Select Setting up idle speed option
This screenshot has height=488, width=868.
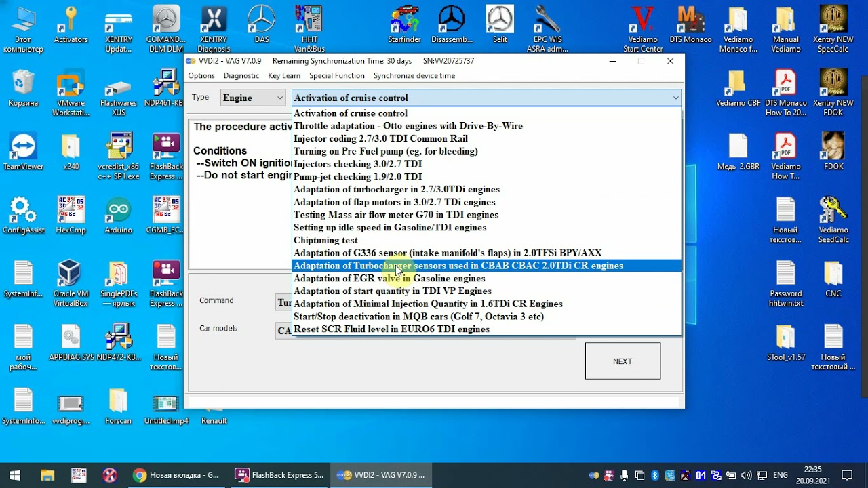tap(486, 228)
